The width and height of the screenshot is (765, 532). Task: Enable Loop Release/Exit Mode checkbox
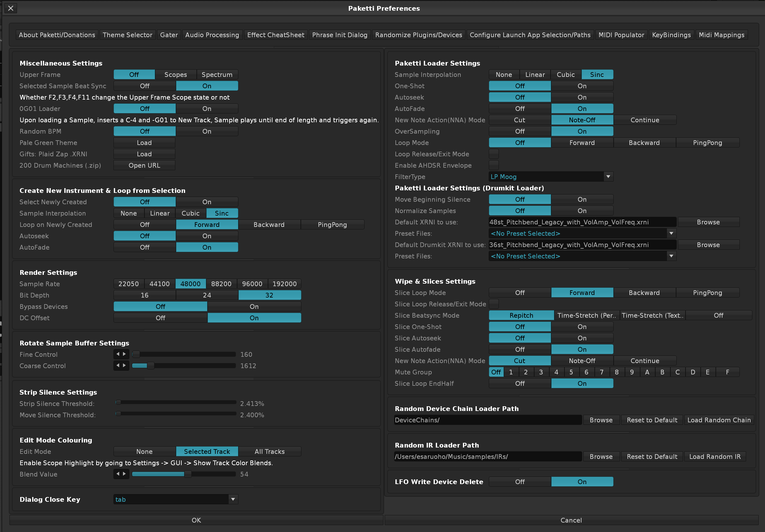pos(493,154)
